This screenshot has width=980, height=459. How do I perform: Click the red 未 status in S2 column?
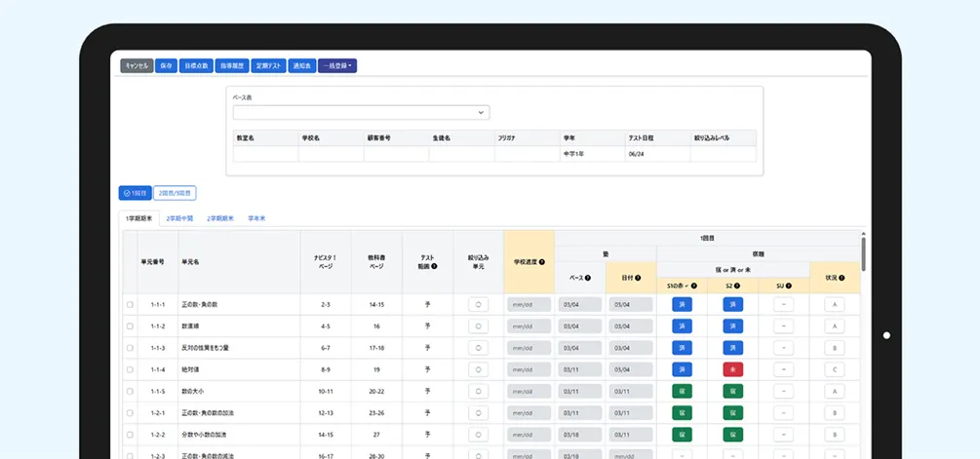[x=732, y=369]
